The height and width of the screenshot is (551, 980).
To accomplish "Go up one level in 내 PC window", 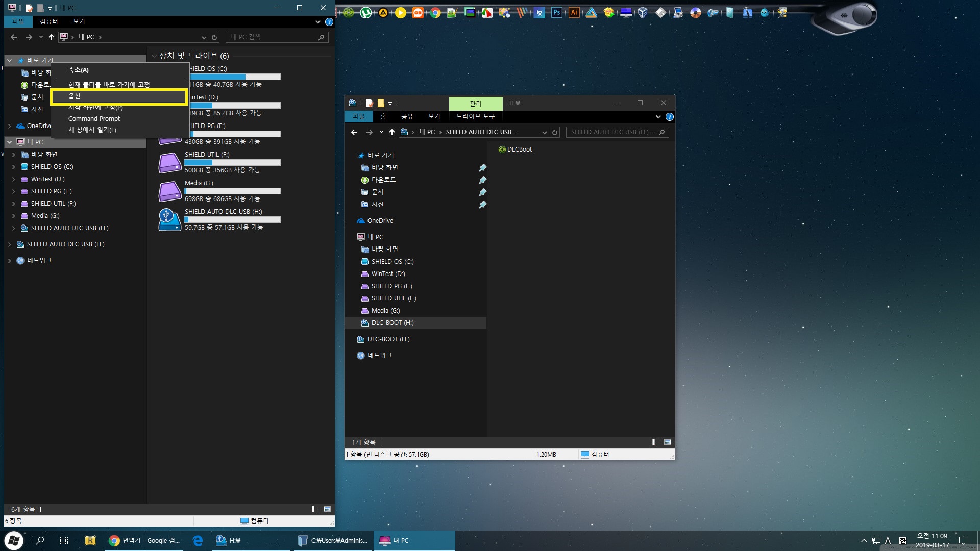I will pos(51,37).
